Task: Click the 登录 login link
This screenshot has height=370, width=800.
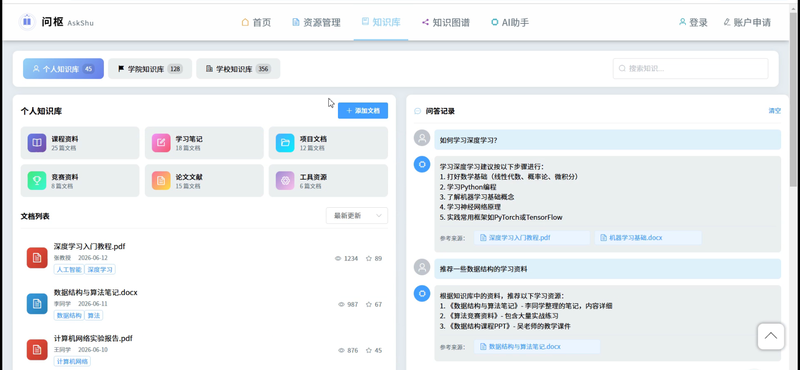Action: click(693, 22)
